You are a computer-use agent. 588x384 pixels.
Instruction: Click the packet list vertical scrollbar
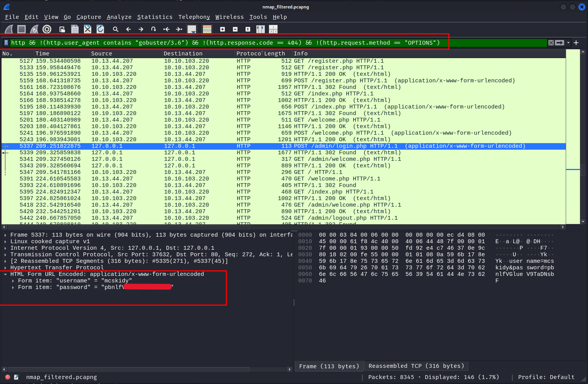(583, 169)
